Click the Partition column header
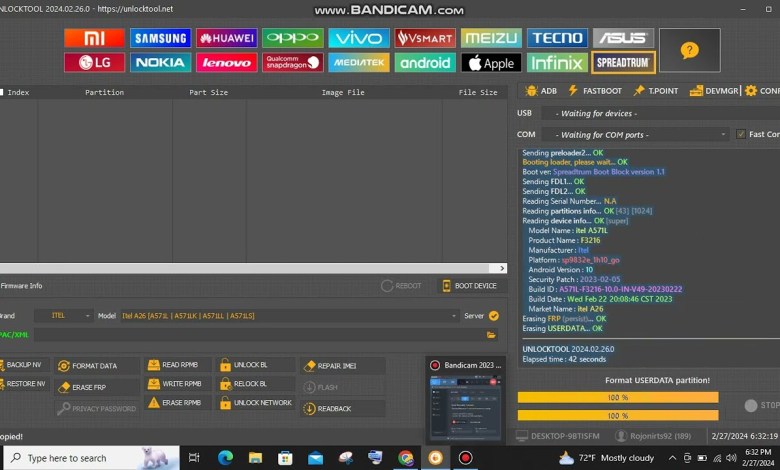The width and height of the screenshot is (780, 470). pyautogui.click(x=104, y=92)
